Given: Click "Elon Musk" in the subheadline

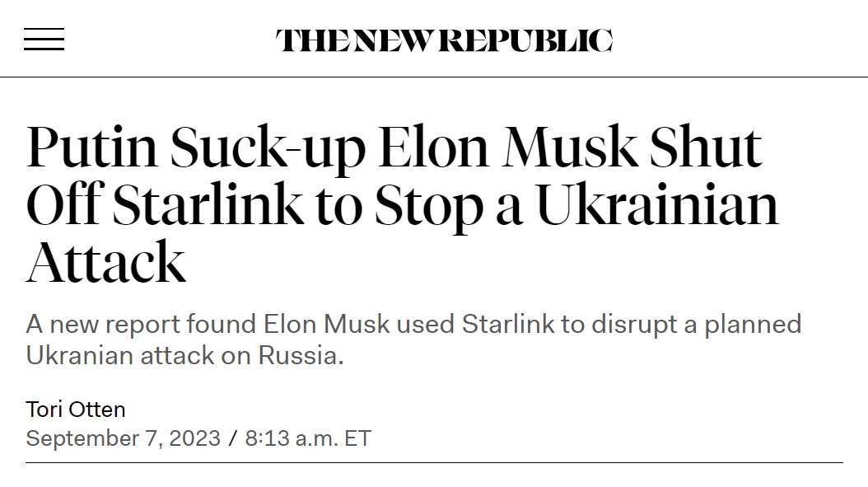Looking at the screenshot, I should pyautogui.click(x=327, y=324).
